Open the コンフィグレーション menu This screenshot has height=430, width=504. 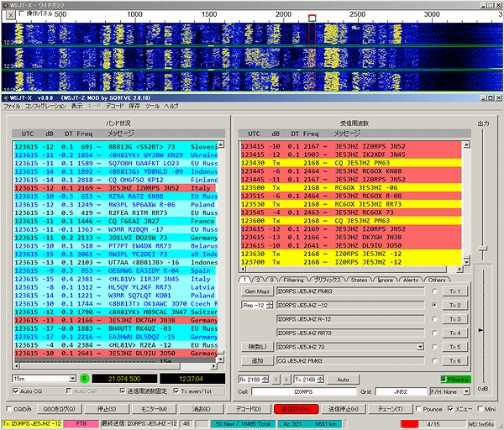tap(45, 106)
